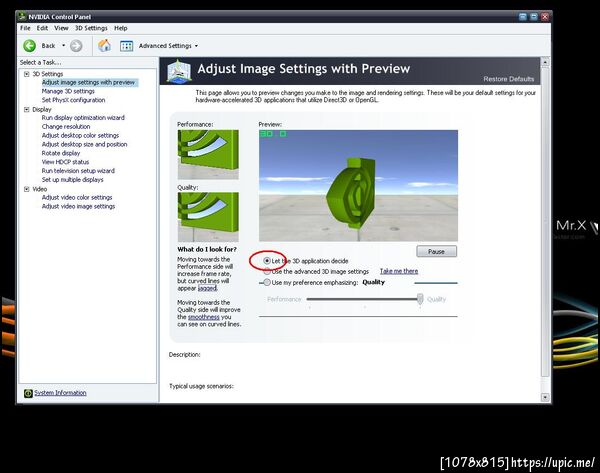Open the Help menu
Viewport: 600px width, 473px height.
click(121, 28)
